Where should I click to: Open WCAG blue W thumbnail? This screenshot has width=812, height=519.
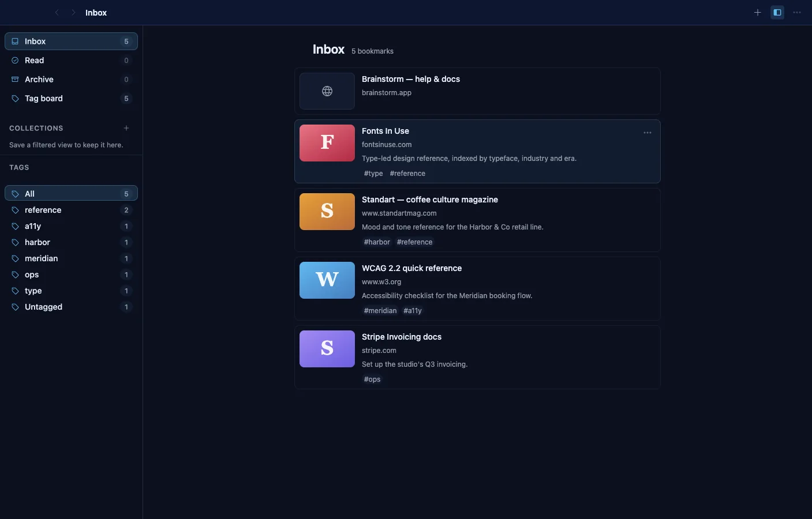click(x=327, y=280)
